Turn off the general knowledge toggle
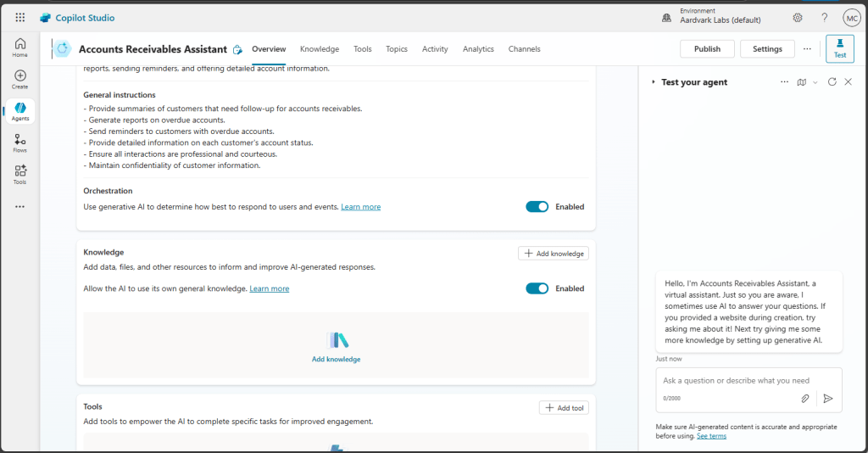 pos(537,288)
